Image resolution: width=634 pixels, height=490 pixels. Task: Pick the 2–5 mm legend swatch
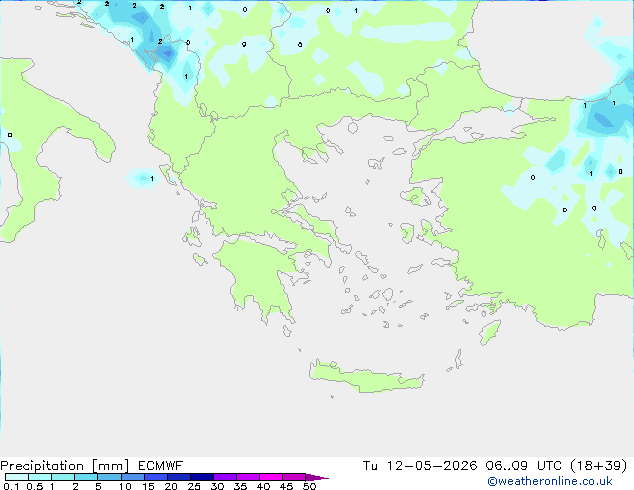(86, 477)
